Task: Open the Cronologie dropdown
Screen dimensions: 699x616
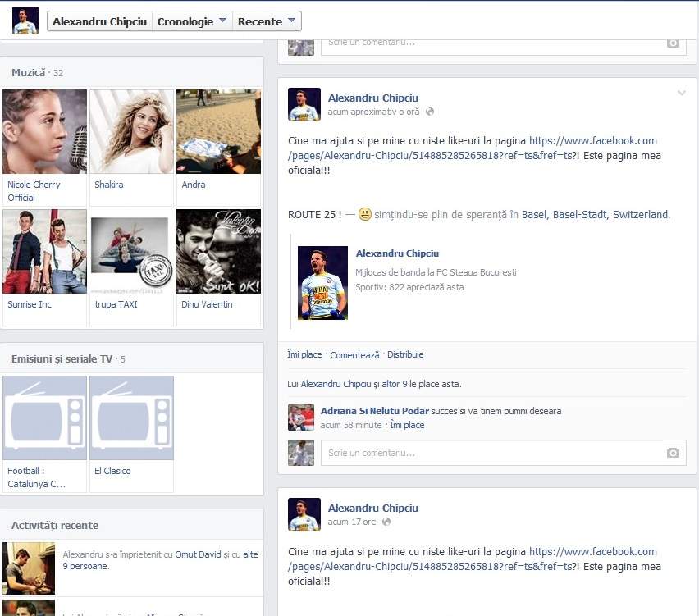Action: (192, 21)
